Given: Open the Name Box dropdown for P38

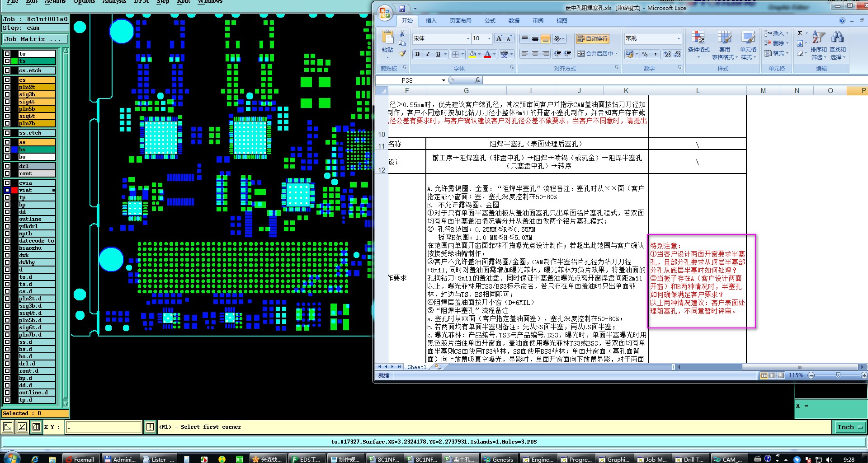Looking at the screenshot, I should pos(443,80).
